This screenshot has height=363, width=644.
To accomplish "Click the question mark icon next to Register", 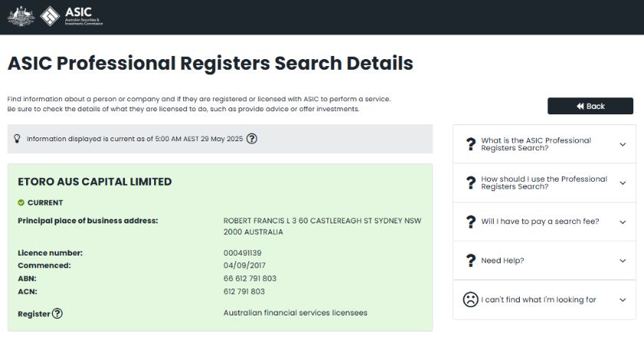I will (58, 314).
